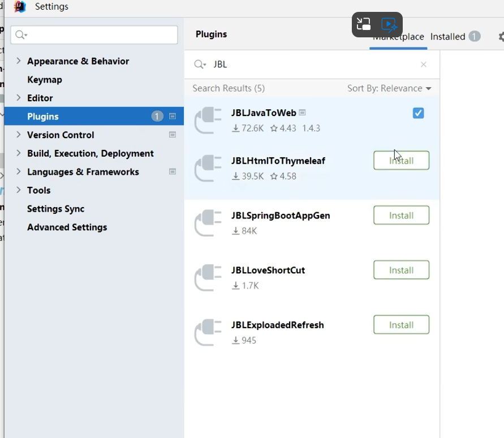504x438 pixels.
Task: Click the 84K downloads count
Action: (x=244, y=230)
